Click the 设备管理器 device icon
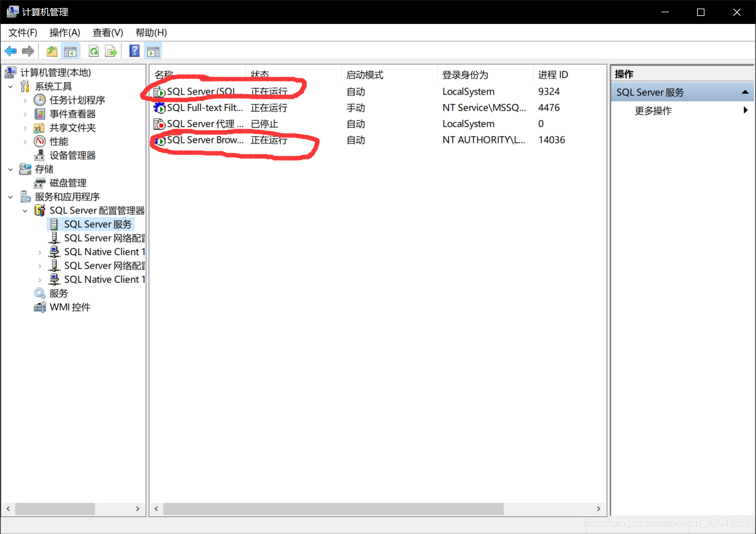The image size is (756, 534). pos(39,155)
